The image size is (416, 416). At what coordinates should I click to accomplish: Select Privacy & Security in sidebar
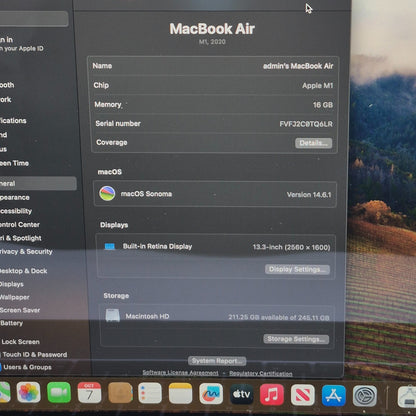point(26,252)
